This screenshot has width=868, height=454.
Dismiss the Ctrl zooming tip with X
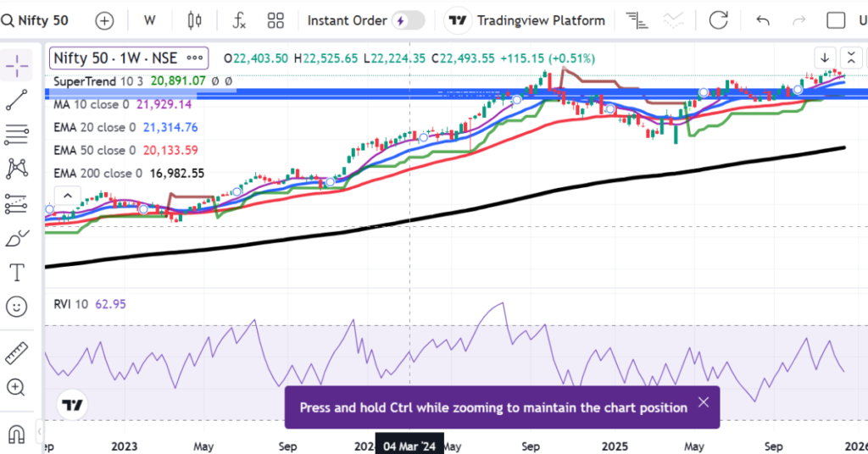coord(704,402)
